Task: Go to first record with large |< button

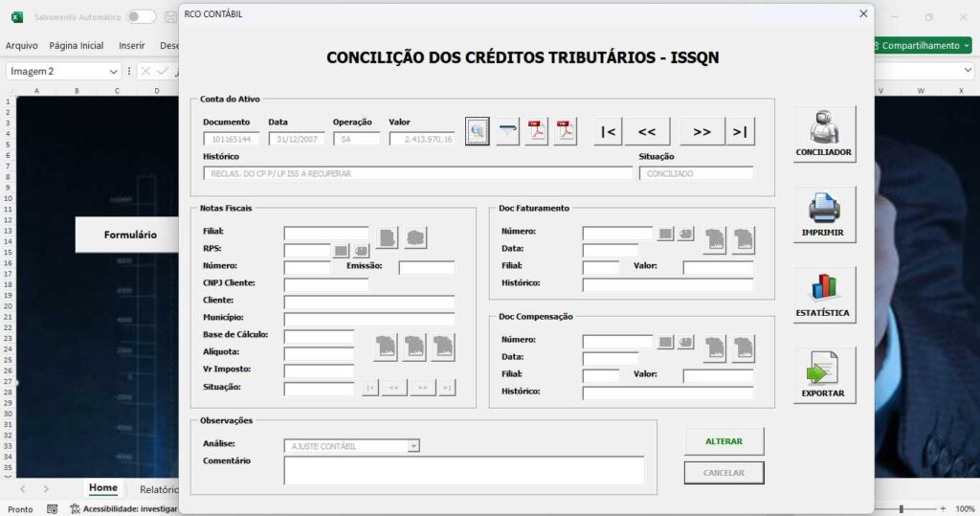Action: click(608, 131)
